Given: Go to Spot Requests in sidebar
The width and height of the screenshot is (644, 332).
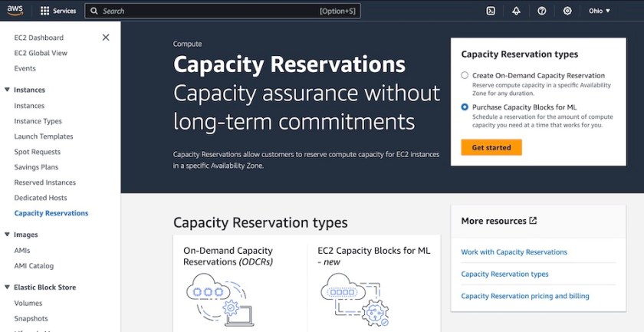Looking at the screenshot, I should 37,152.
